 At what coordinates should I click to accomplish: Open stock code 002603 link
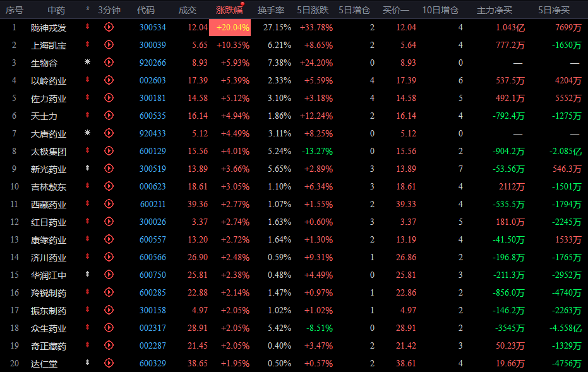click(x=153, y=80)
